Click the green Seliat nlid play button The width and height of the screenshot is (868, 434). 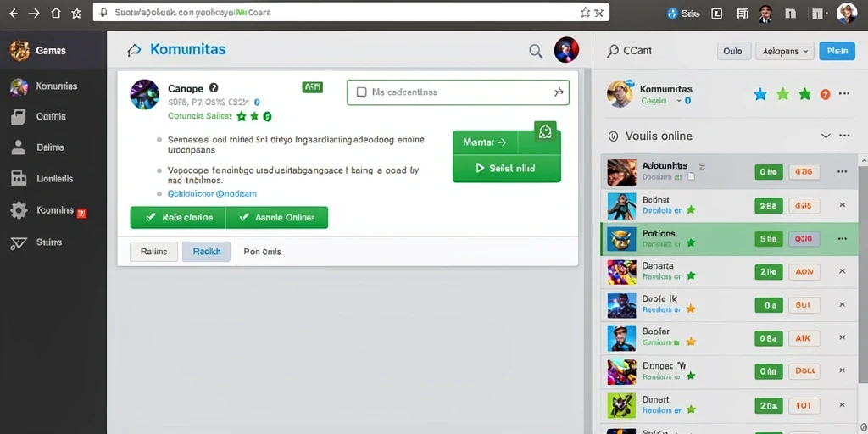(x=507, y=169)
